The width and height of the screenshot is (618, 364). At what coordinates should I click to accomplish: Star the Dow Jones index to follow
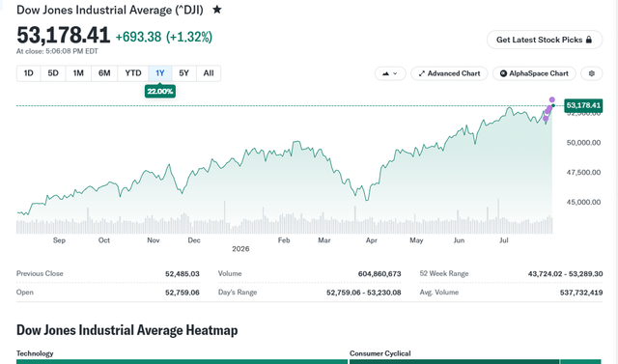(x=216, y=10)
